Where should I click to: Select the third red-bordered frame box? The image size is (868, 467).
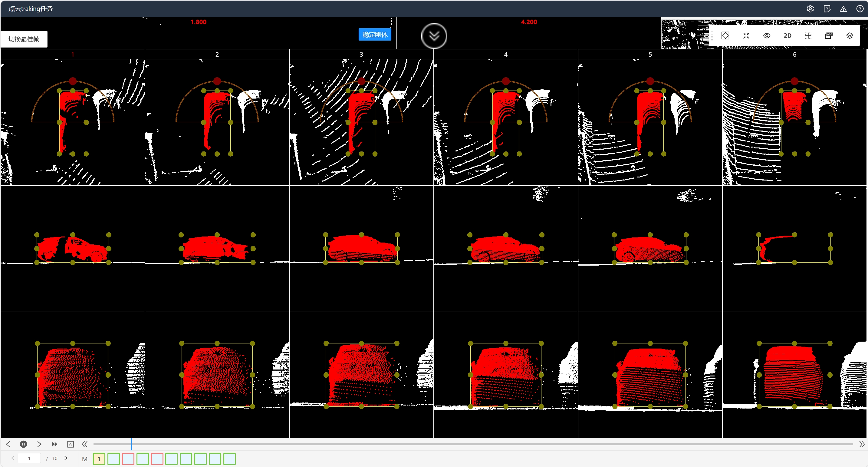[128, 459]
